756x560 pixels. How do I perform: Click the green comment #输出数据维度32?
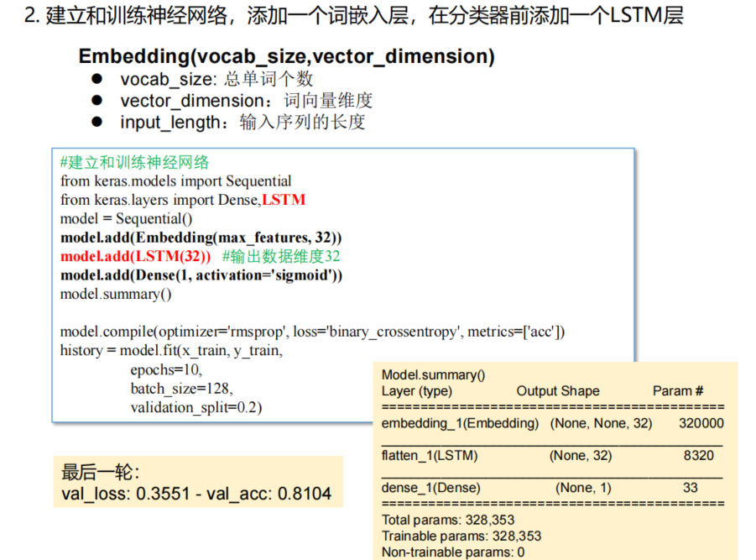281,256
